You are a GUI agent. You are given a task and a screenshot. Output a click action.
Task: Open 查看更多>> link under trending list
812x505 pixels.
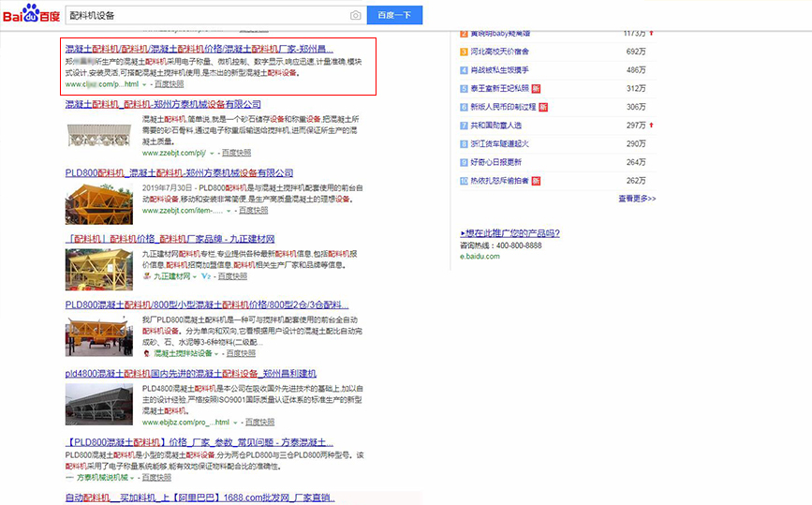pos(637,199)
